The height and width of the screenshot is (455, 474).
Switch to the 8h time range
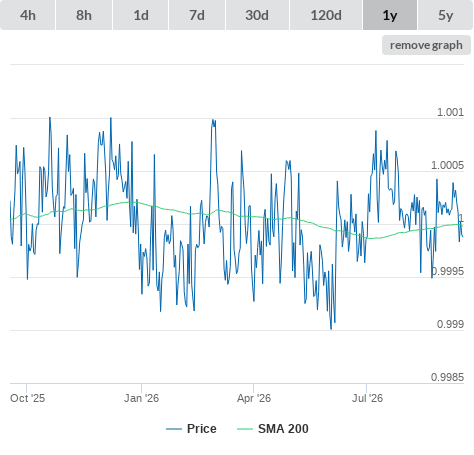[84, 15]
